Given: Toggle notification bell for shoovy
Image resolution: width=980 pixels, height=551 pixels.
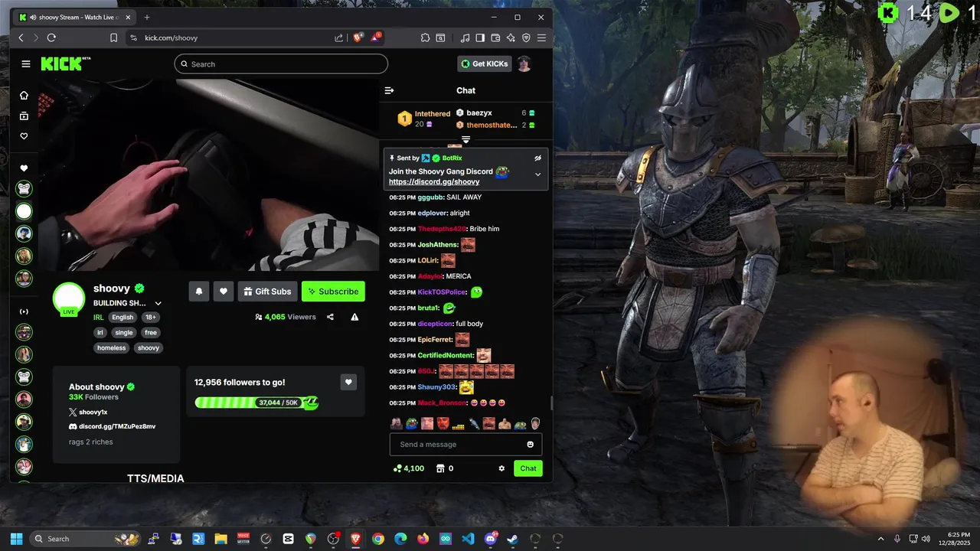Looking at the screenshot, I should (199, 292).
